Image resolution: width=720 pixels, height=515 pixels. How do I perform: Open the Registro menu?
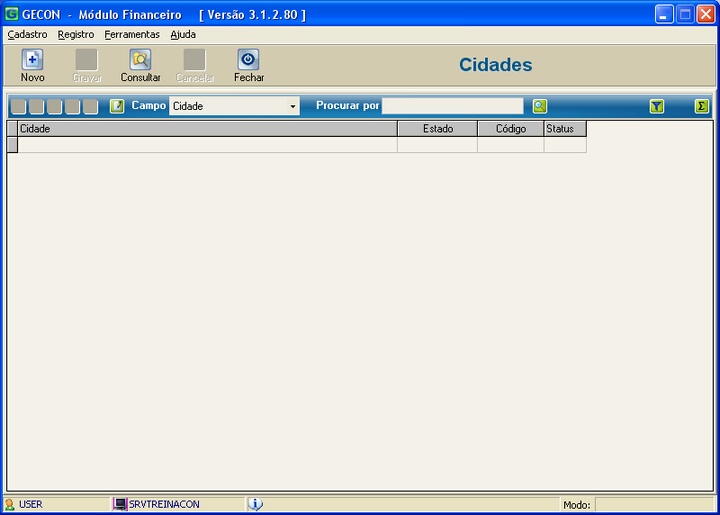pos(76,34)
